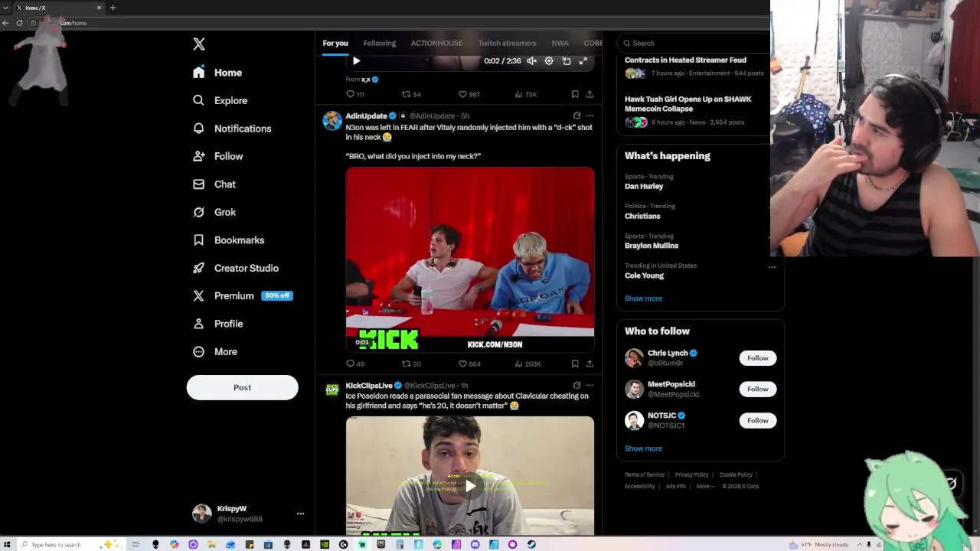
Task: Open the X logo in the sidebar
Action: (x=199, y=44)
